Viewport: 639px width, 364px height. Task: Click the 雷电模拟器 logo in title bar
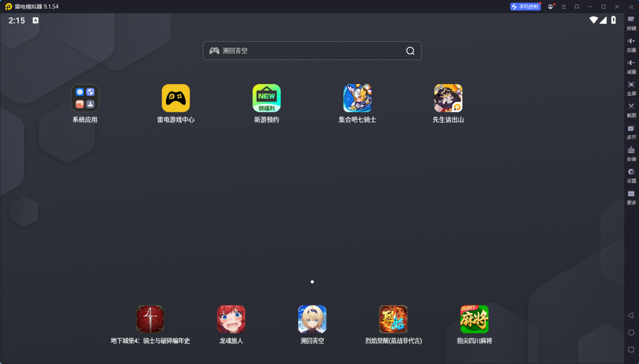click(9, 7)
